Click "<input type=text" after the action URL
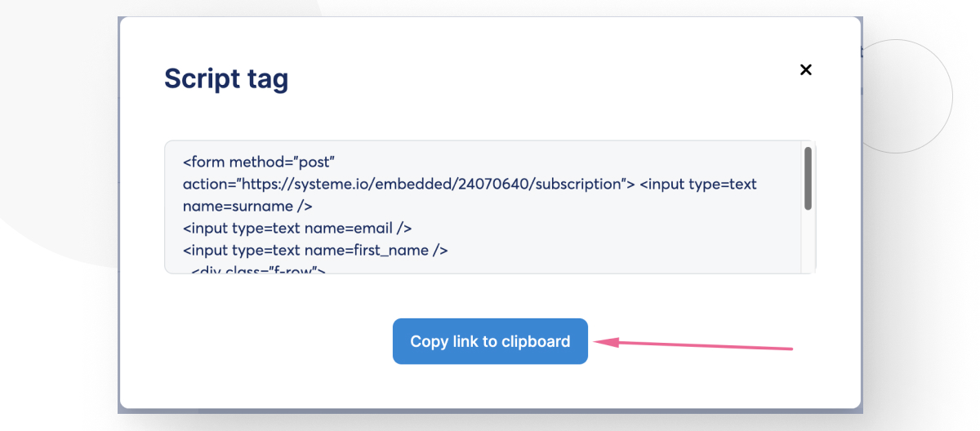Viewport: 980px width, 431px height. pyautogui.click(x=697, y=184)
